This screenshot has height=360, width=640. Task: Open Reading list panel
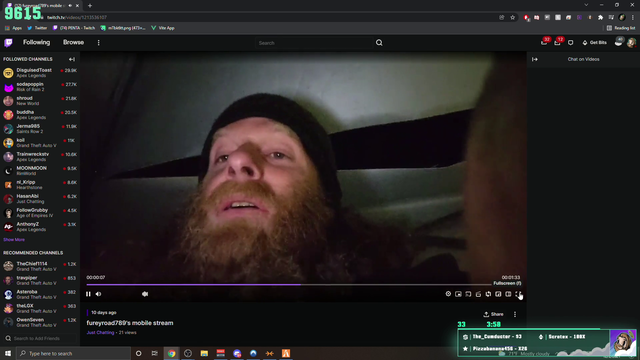coord(621,28)
